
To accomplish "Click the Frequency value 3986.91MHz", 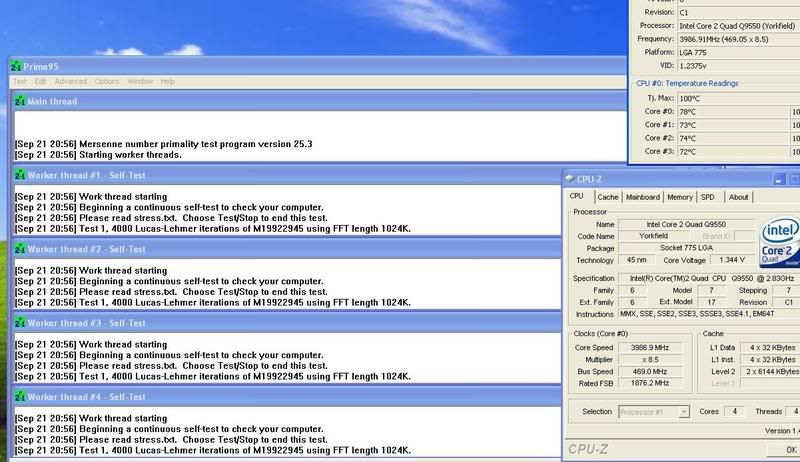I will (x=739, y=39).
